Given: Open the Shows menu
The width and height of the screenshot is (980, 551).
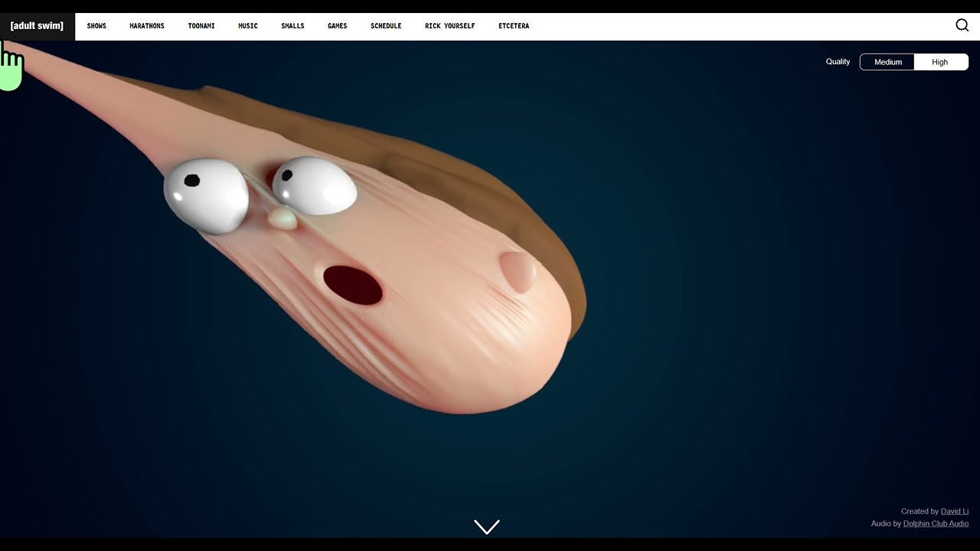Looking at the screenshot, I should tap(96, 26).
